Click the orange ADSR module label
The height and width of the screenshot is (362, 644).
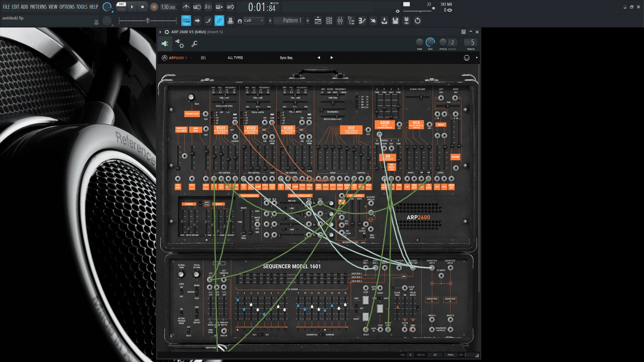tap(385, 125)
